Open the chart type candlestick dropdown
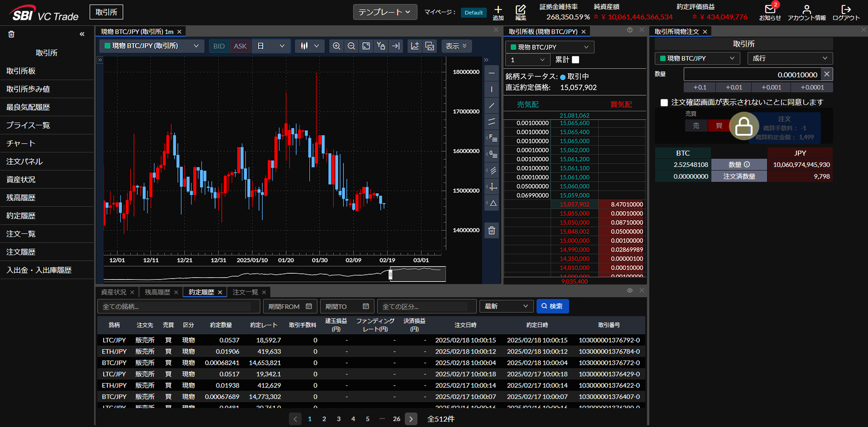The image size is (868, 427). [x=310, y=46]
